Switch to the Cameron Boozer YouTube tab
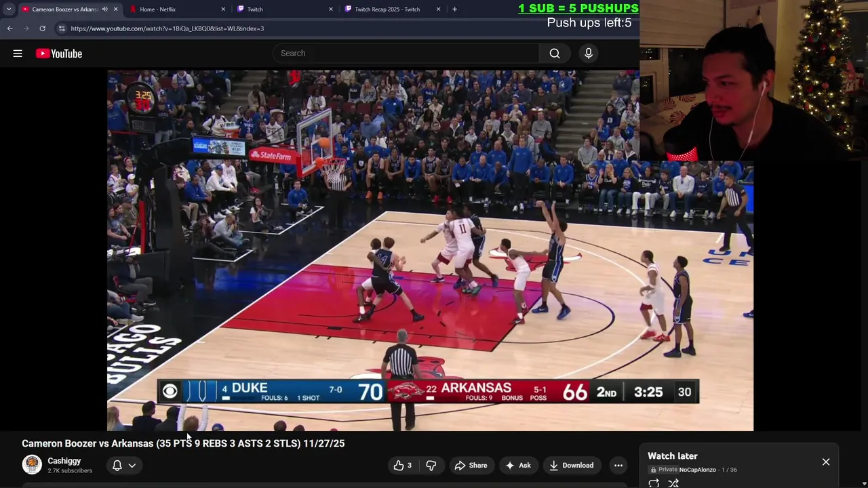This screenshot has width=868, height=488. 64,9
